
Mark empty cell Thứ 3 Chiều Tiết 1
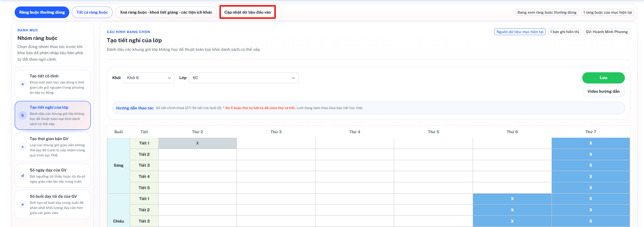(x=276, y=199)
